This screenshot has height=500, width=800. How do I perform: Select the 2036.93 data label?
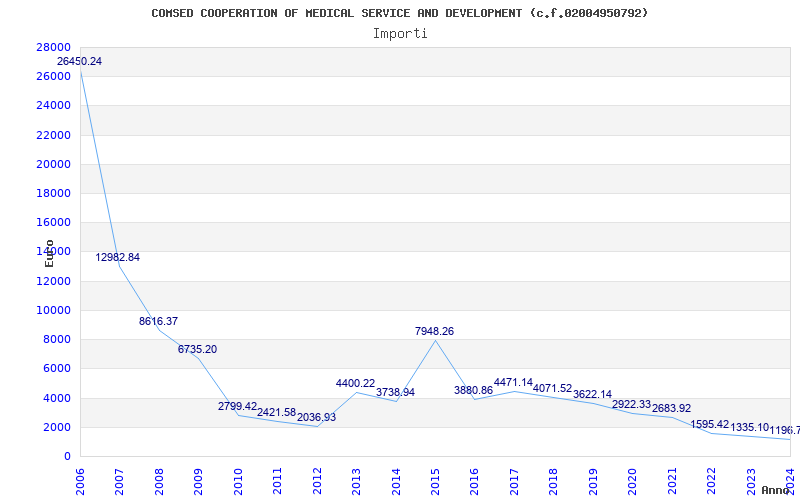point(316,417)
